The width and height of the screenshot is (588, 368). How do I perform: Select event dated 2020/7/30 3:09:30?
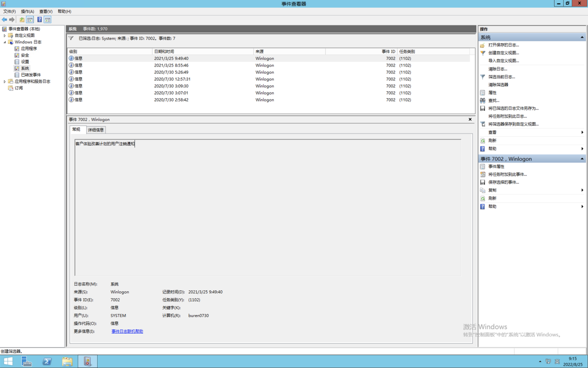click(268, 86)
